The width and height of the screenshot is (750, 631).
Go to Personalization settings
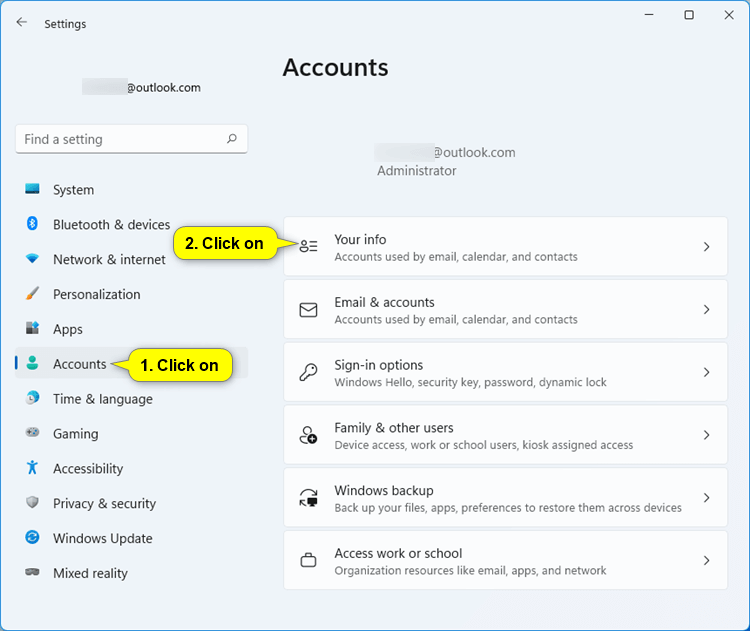132,294
